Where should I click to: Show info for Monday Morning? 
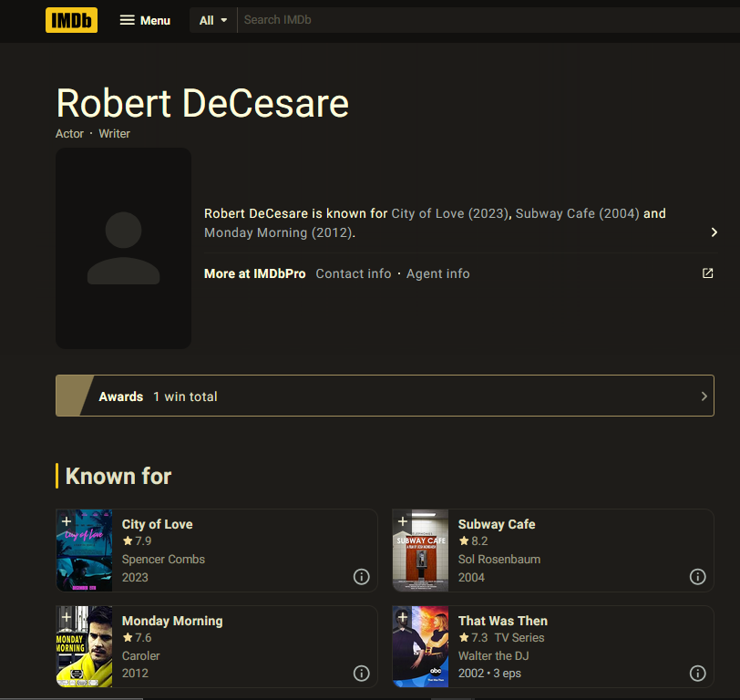(362, 673)
